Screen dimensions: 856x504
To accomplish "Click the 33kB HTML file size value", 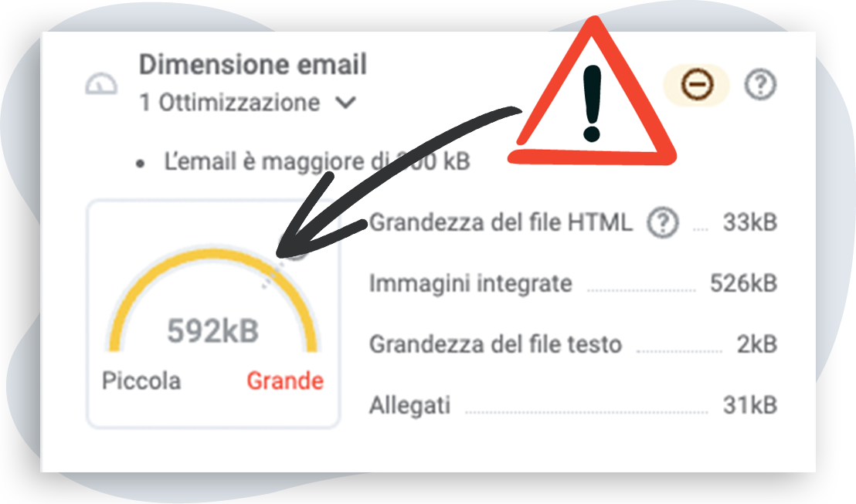I will click(750, 222).
